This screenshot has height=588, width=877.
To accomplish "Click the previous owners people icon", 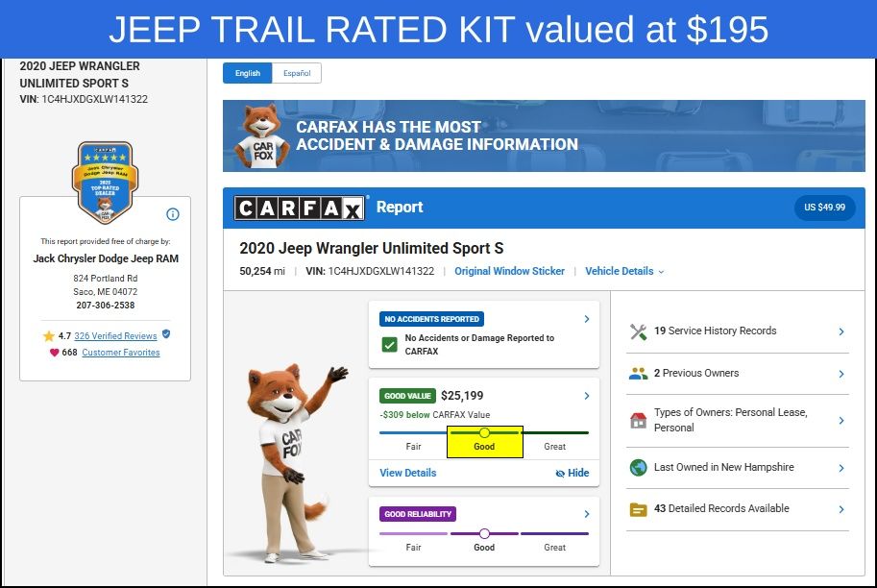I will pos(638,373).
